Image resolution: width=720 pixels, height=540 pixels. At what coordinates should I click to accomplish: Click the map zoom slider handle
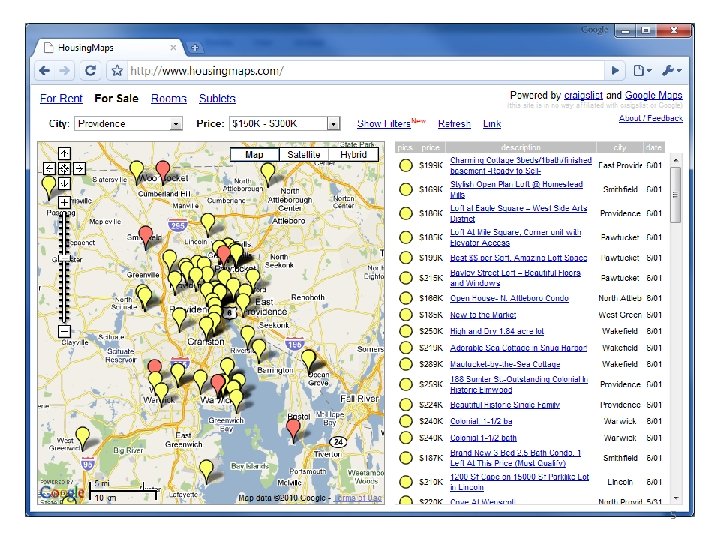point(64,259)
